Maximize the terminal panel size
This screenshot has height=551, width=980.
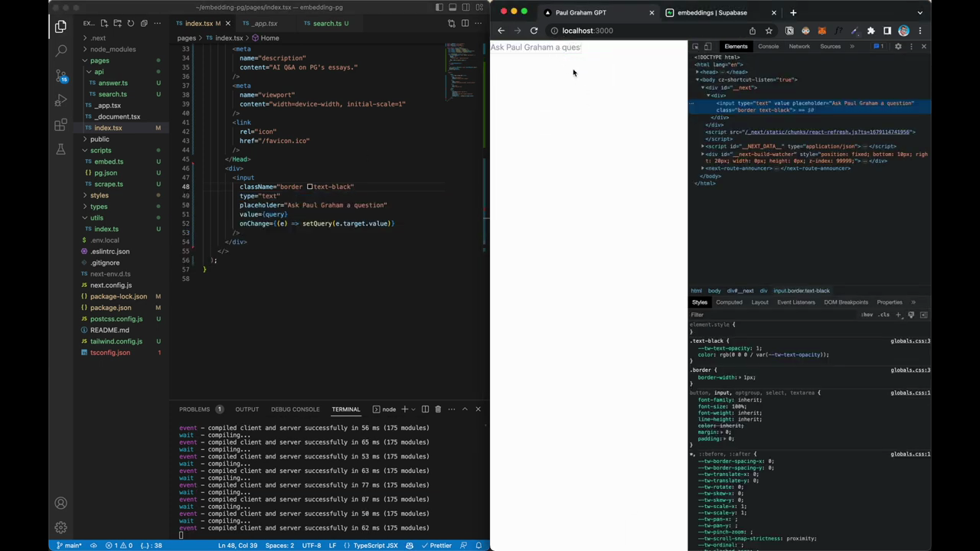[x=465, y=409]
